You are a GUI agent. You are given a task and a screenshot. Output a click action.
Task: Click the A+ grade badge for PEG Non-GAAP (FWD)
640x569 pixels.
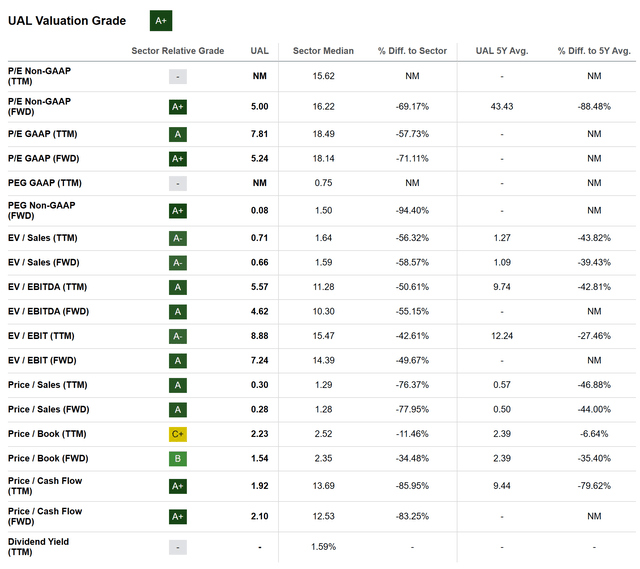(x=178, y=211)
